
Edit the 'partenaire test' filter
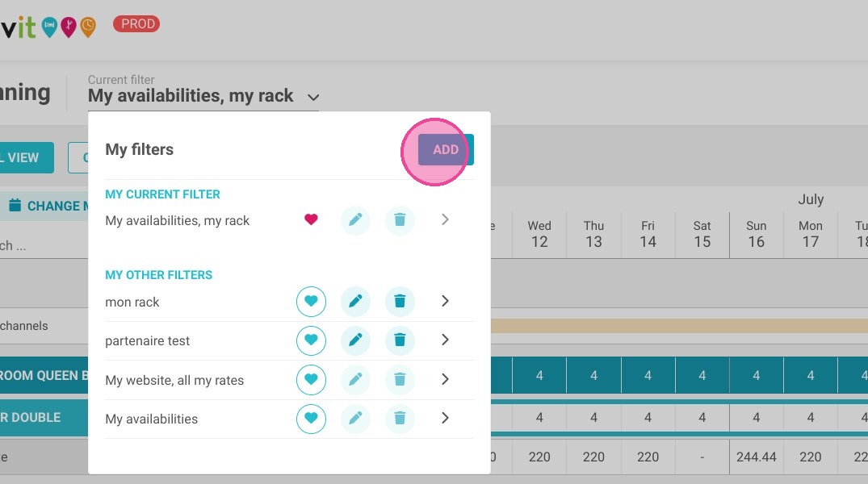[355, 340]
